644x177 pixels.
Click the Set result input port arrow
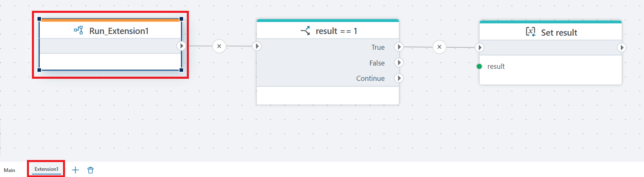tap(480, 48)
